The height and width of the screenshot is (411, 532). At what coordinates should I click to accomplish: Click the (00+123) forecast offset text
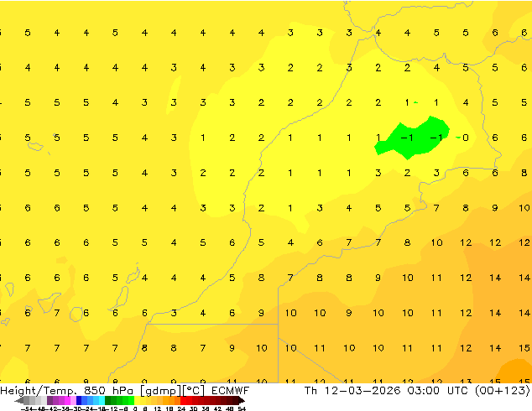(x=503, y=391)
